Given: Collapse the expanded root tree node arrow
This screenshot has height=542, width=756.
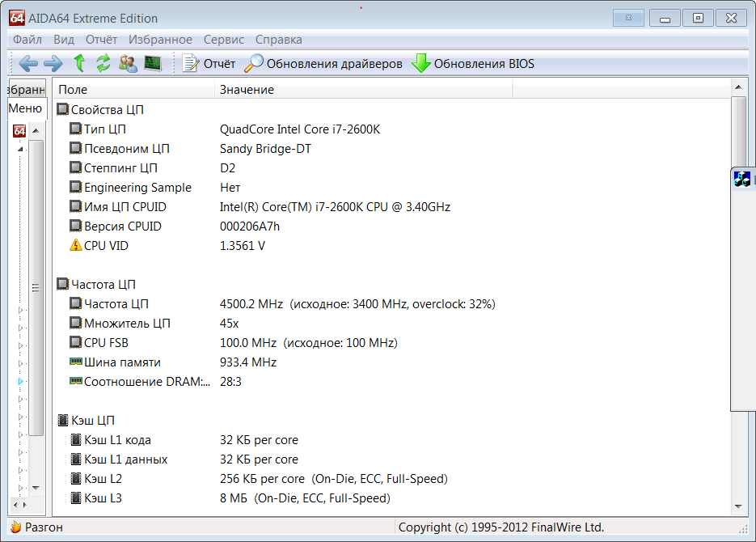Looking at the screenshot, I should [x=20, y=149].
